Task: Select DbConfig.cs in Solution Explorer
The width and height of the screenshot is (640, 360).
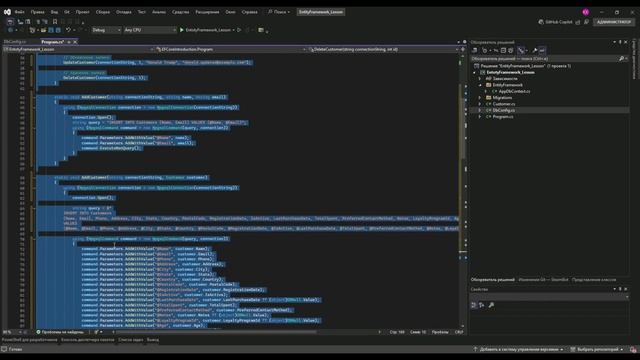Action: [x=503, y=110]
